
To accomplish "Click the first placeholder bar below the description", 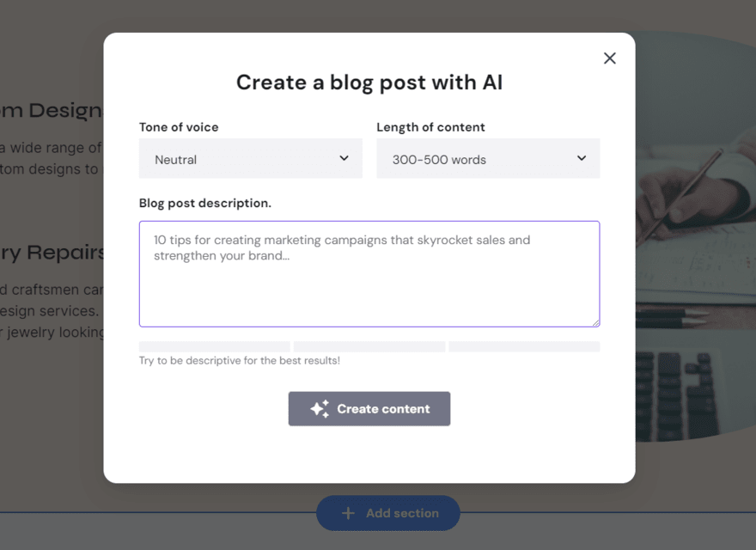I will (x=214, y=346).
